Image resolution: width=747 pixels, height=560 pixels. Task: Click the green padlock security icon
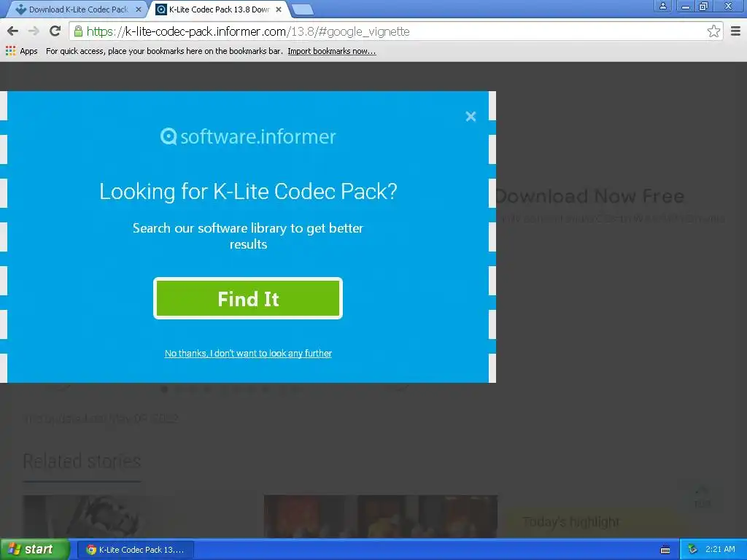pos(78,31)
